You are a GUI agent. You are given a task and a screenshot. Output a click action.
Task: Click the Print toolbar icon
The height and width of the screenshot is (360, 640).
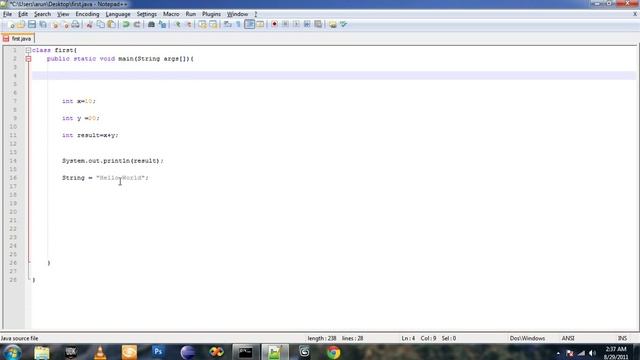tap(76, 24)
